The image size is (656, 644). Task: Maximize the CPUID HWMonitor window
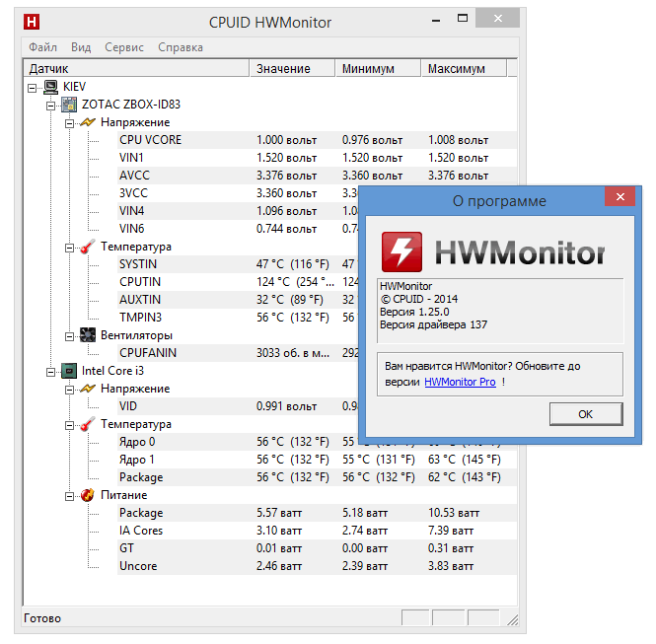(x=463, y=19)
